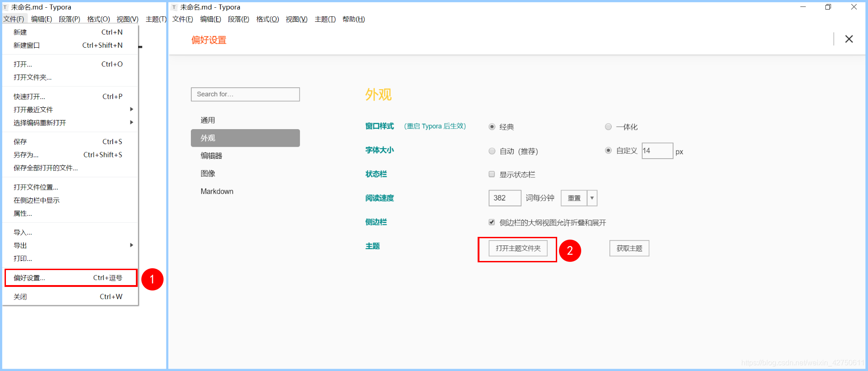Restore down the right Typora window
Image resolution: width=868 pixels, height=371 pixels.
pos(828,7)
